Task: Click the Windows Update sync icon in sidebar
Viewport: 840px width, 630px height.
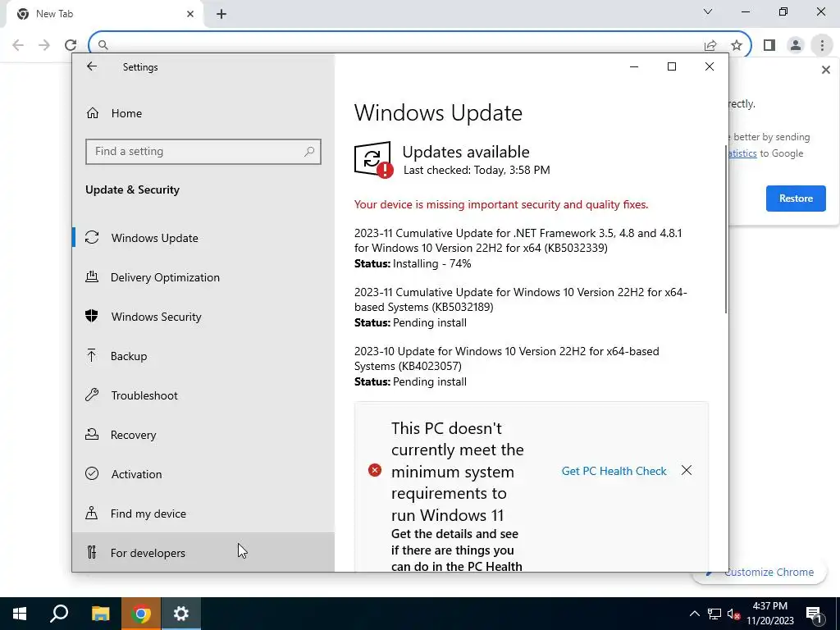Action: (x=92, y=237)
